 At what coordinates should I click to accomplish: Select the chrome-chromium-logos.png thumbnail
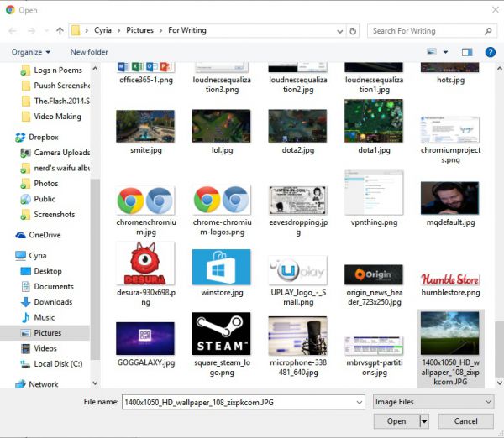coord(222,201)
